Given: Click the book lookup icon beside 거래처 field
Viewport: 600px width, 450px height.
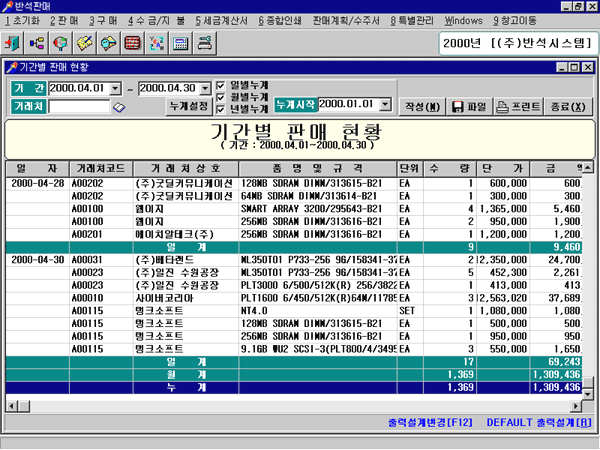Looking at the screenshot, I should pyautogui.click(x=119, y=107).
